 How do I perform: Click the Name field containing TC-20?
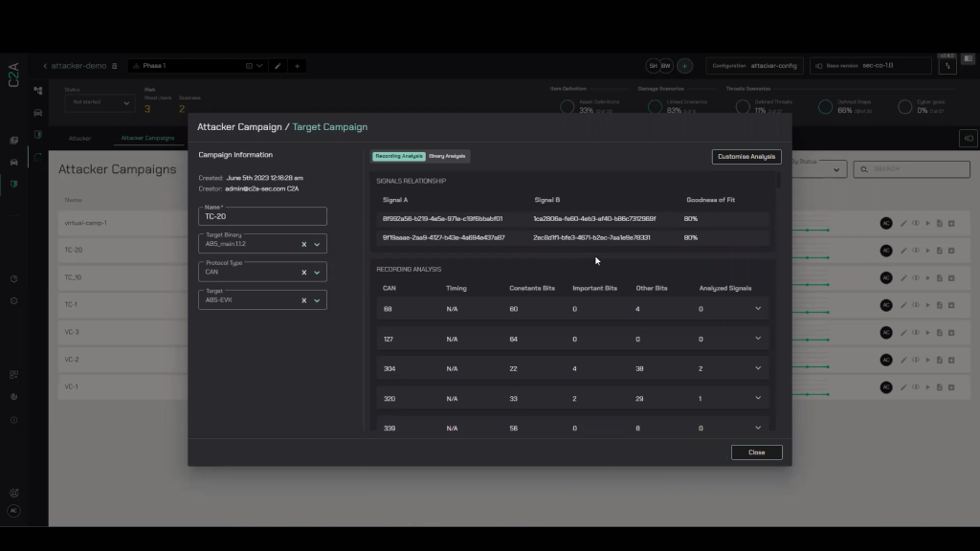(262, 216)
